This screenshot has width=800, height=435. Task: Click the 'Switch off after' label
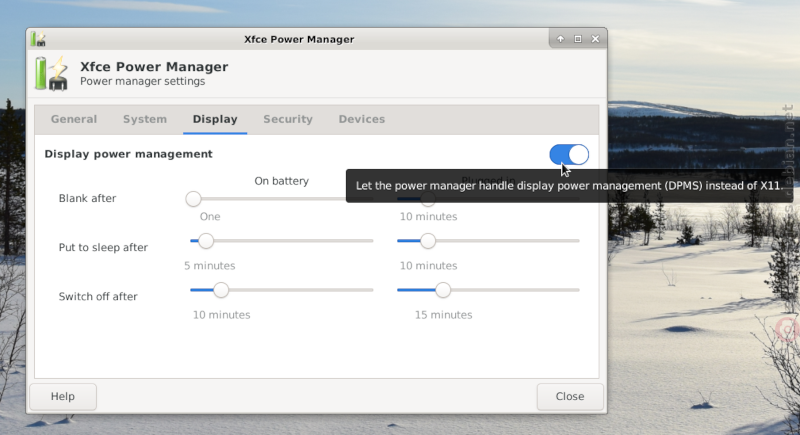coord(98,296)
